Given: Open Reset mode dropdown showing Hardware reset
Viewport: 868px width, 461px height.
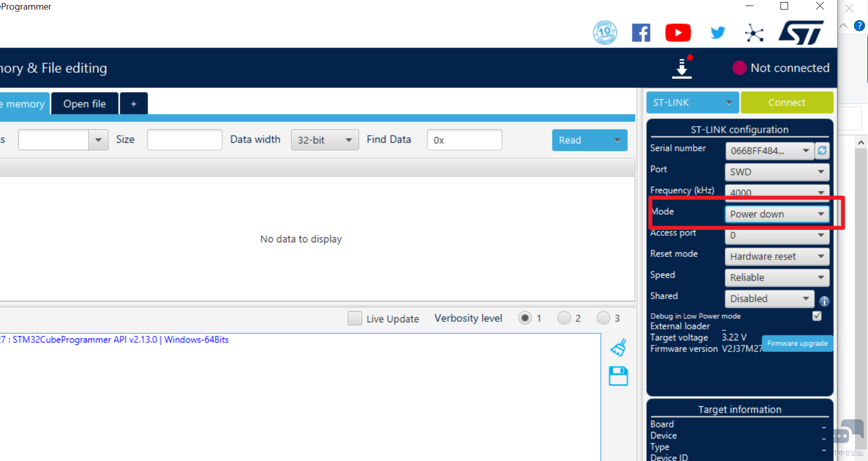Looking at the screenshot, I should click(x=777, y=256).
